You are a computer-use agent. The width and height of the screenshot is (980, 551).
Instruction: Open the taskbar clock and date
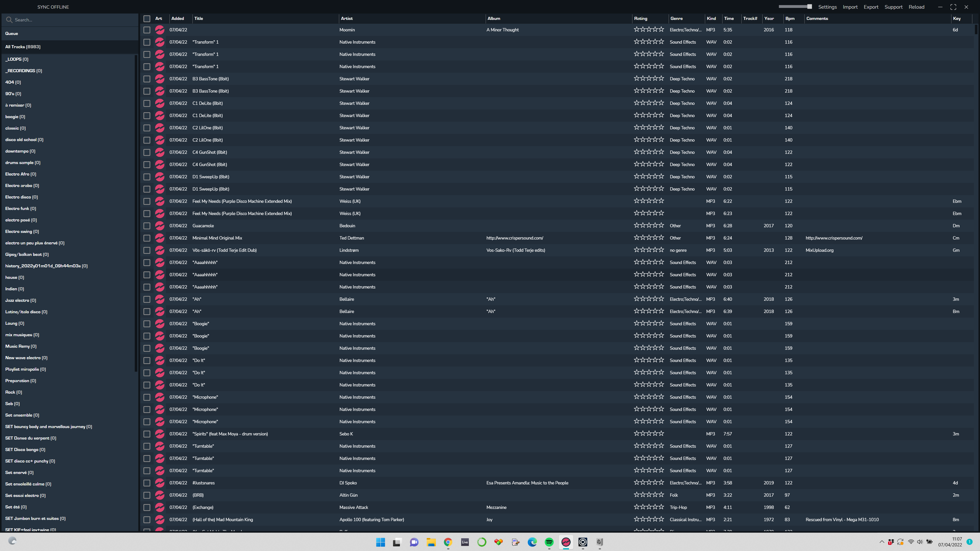click(x=950, y=542)
